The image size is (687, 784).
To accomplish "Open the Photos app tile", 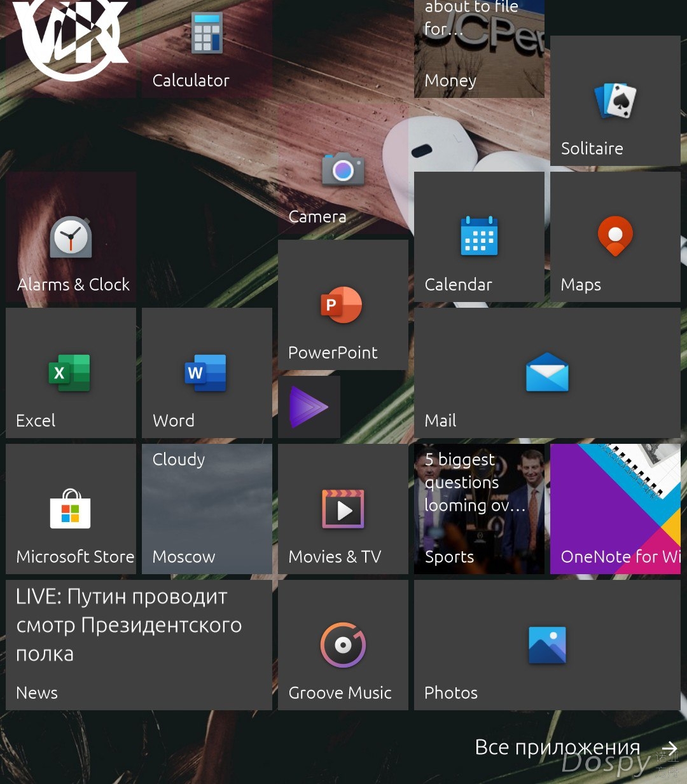I will tap(547, 645).
